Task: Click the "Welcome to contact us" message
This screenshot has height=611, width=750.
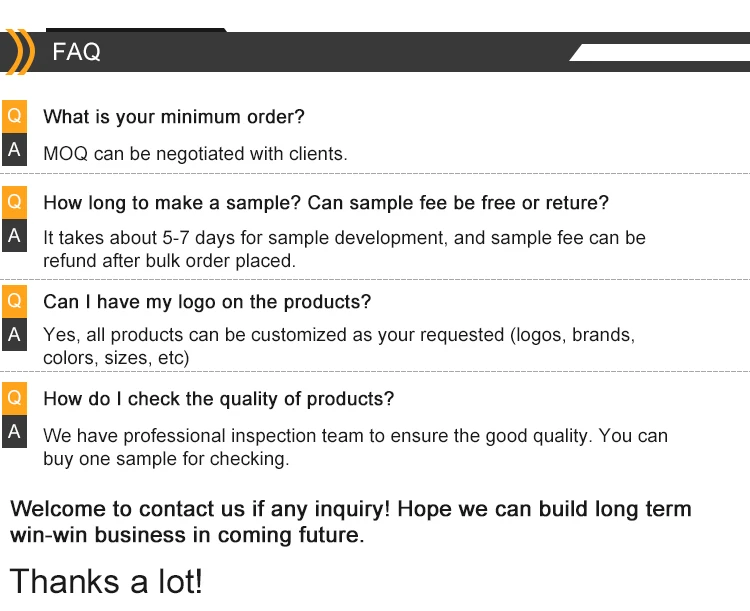Action: 350,521
